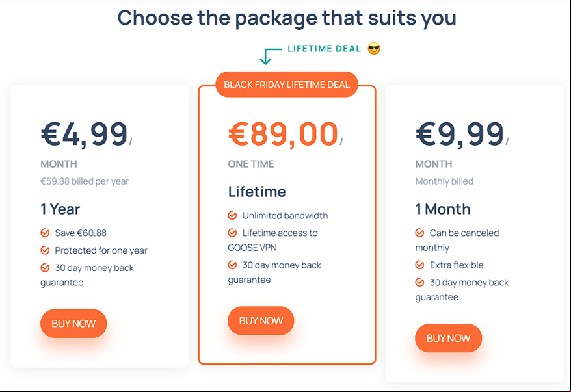The height and width of the screenshot is (392, 571).
Task: Click the Lifetime plan title
Action: tap(257, 192)
